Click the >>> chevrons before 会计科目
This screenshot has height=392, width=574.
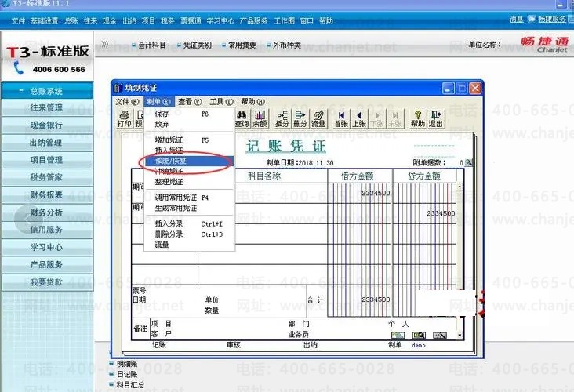[105, 45]
